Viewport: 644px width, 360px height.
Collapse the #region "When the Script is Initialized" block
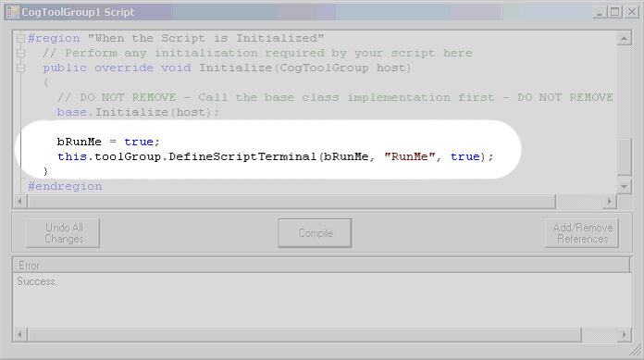click(x=20, y=39)
